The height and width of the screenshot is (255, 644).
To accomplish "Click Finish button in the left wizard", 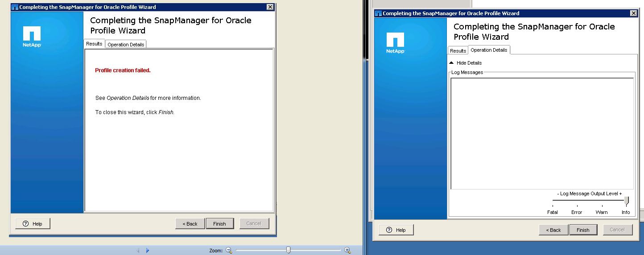I will pos(220,224).
